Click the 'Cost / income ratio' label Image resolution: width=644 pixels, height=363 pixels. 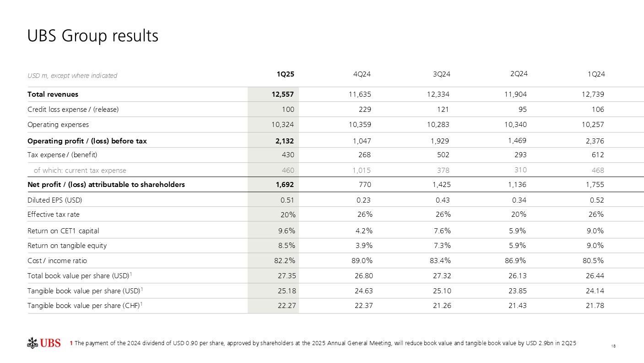pyautogui.click(x=57, y=261)
